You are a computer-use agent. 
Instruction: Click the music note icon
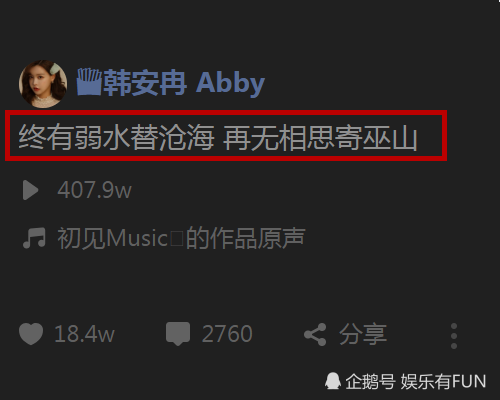[x=34, y=238]
